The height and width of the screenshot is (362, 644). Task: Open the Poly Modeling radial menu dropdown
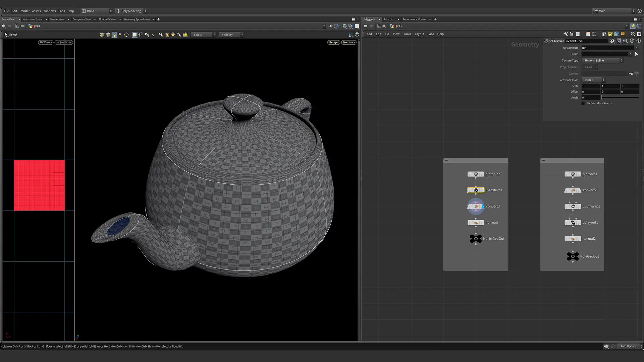coord(131,11)
